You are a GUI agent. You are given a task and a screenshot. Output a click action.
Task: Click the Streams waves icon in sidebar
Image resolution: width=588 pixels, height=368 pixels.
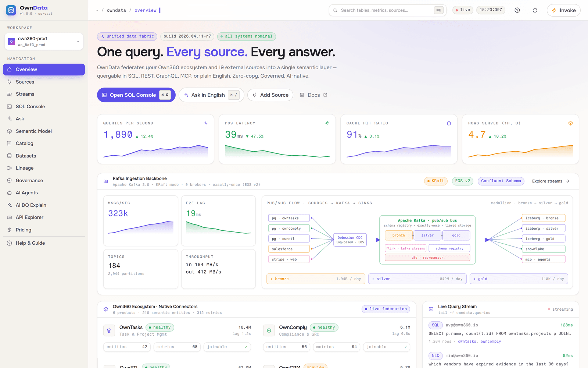tap(10, 94)
